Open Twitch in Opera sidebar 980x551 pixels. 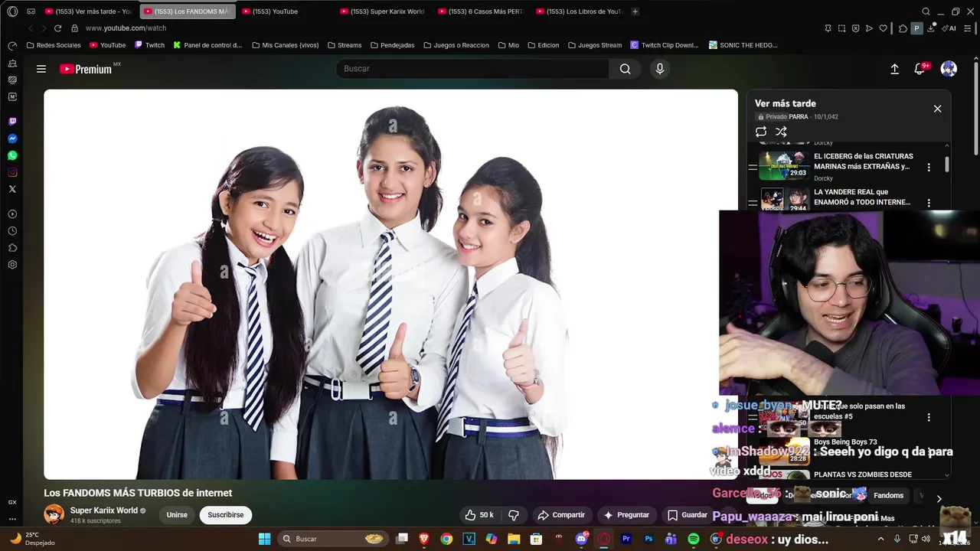click(x=12, y=122)
